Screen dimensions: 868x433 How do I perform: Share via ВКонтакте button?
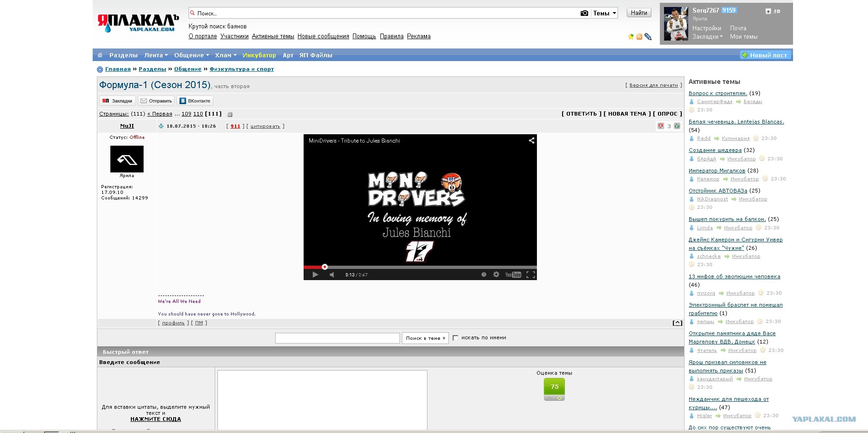[195, 101]
